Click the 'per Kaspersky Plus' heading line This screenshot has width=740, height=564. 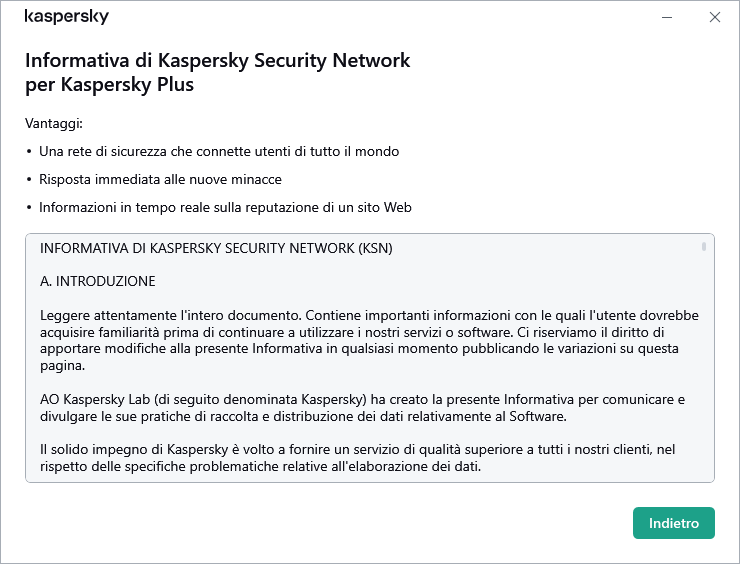pyautogui.click(x=109, y=85)
